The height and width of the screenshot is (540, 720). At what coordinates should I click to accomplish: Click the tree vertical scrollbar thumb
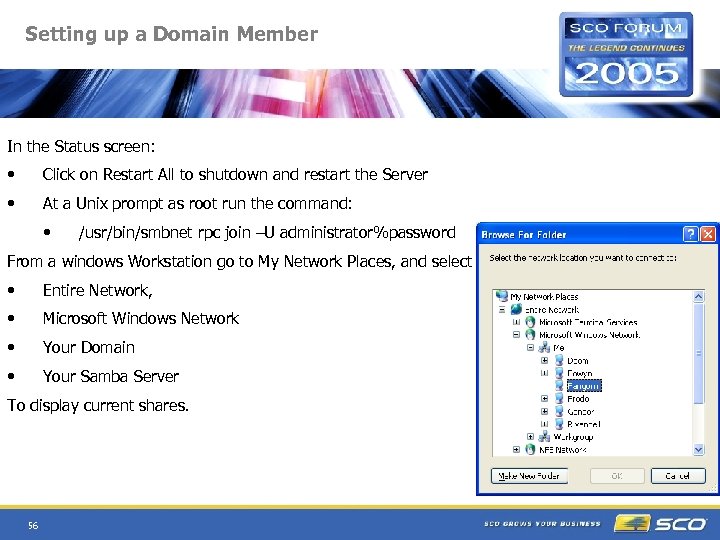coord(698,353)
